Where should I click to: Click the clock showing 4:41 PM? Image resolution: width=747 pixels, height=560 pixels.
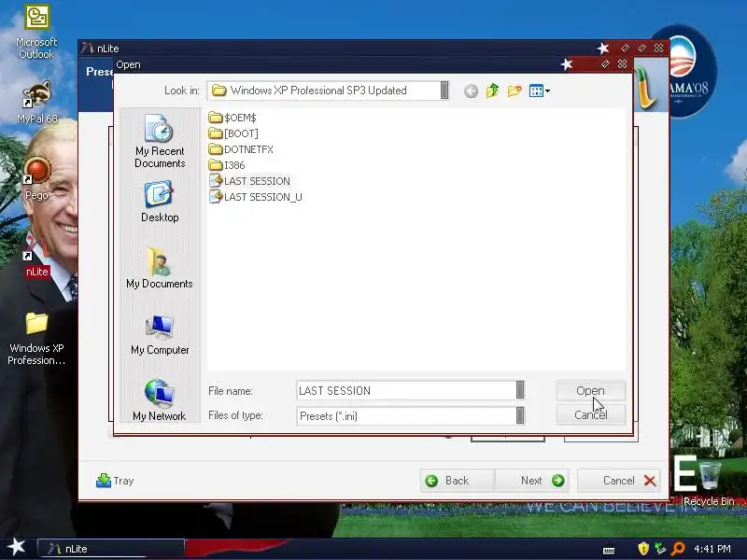pyautogui.click(x=712, y=549)
